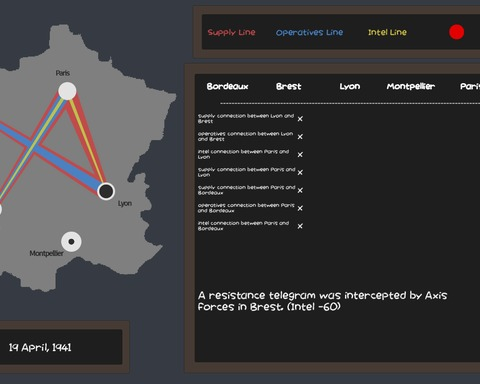Click the Montpellier label on the map
Image resolution: width=480 pixels, height=384 pixels.
46,253
